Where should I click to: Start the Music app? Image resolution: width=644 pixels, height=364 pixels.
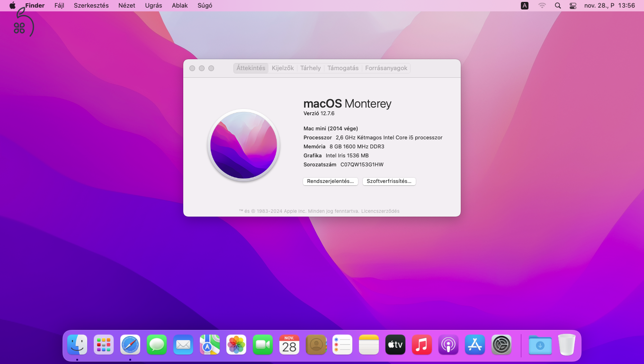[422, 345]
